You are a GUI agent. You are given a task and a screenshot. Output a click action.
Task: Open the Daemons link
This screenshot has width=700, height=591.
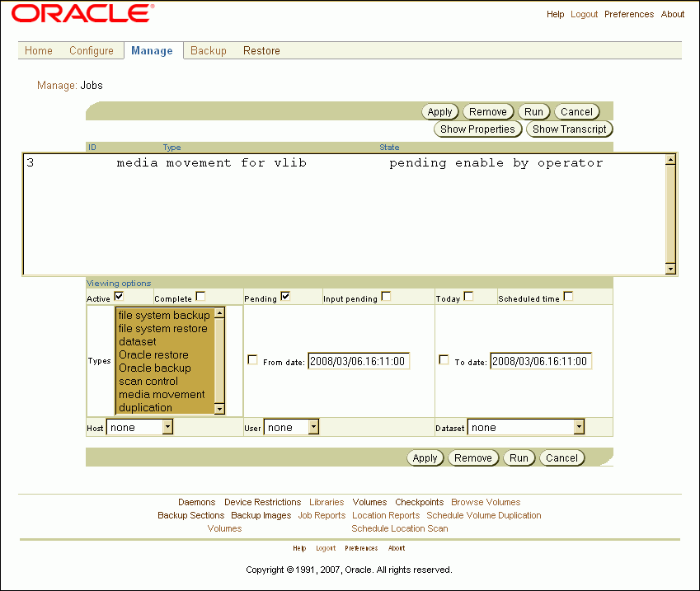pyautogui.click(x=197, y=502)
